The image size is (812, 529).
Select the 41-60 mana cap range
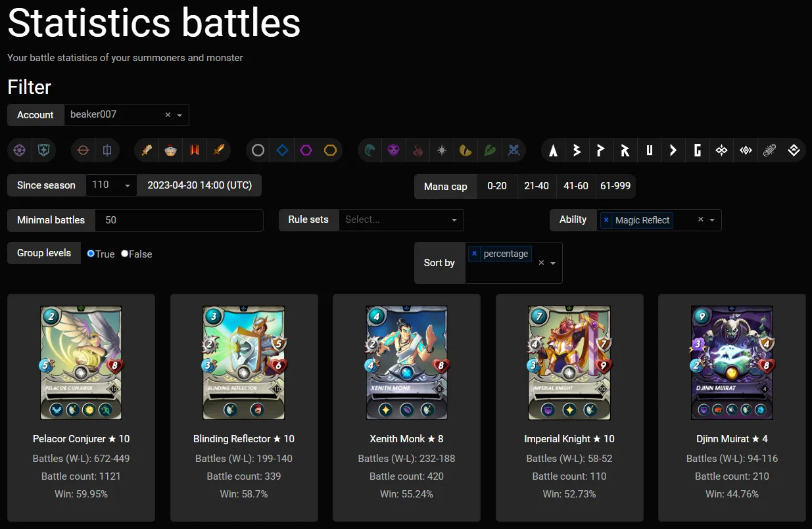(576, 186)
